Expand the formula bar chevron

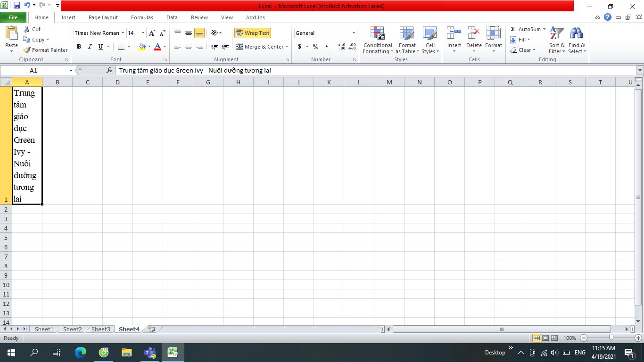pos(640,70)
